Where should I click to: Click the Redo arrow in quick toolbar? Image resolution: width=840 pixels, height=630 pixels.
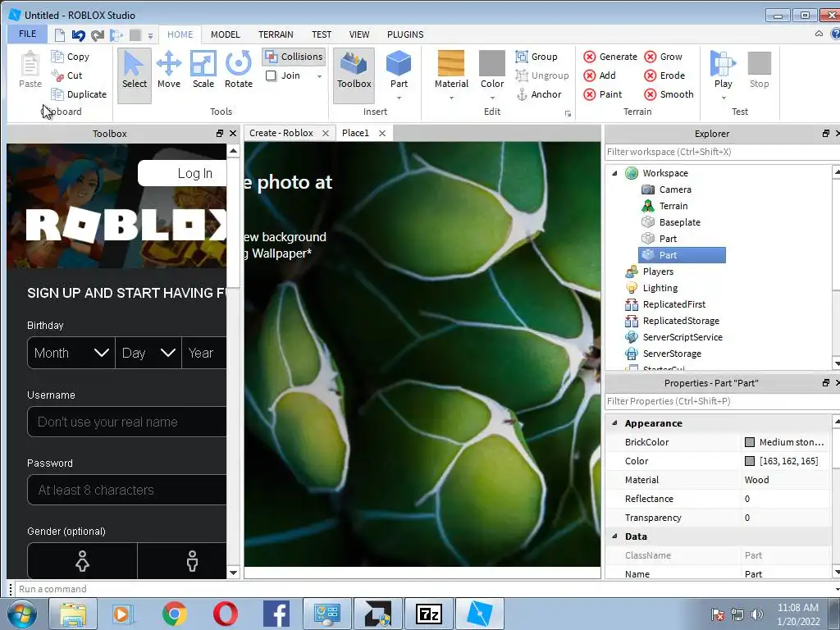(x=98, y=35)
